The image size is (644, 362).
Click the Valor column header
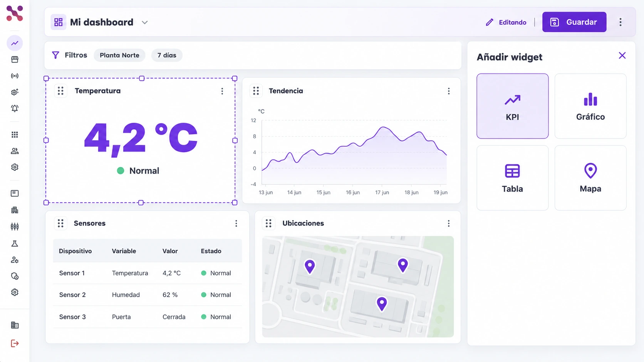coord(170,251)
